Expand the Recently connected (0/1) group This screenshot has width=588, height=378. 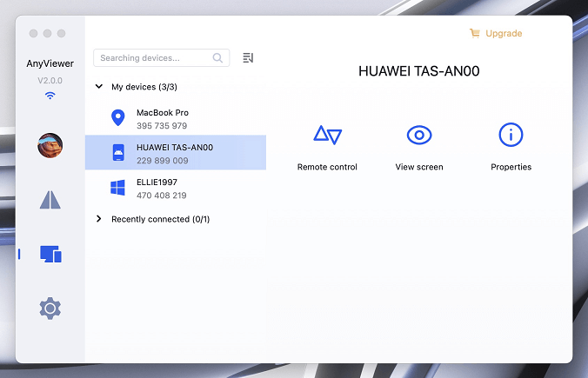tap(98, 218)
